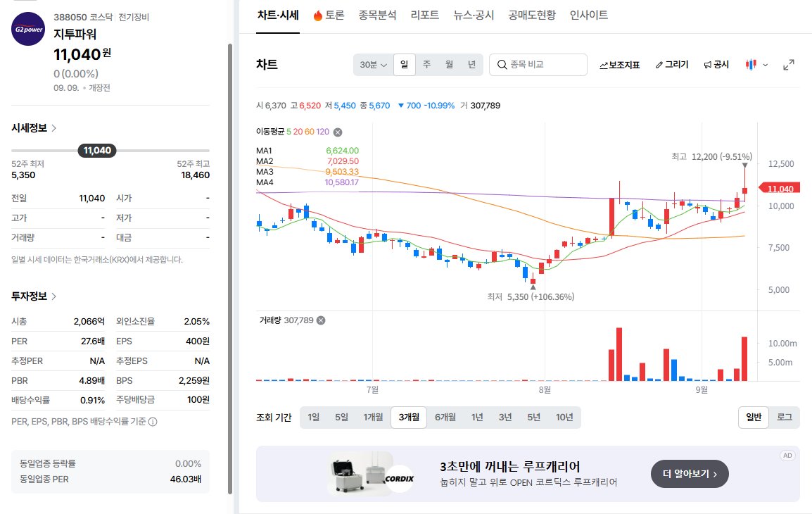Switch chart scale to 일반
Screen dimensions: 812x514
point(754,417)
